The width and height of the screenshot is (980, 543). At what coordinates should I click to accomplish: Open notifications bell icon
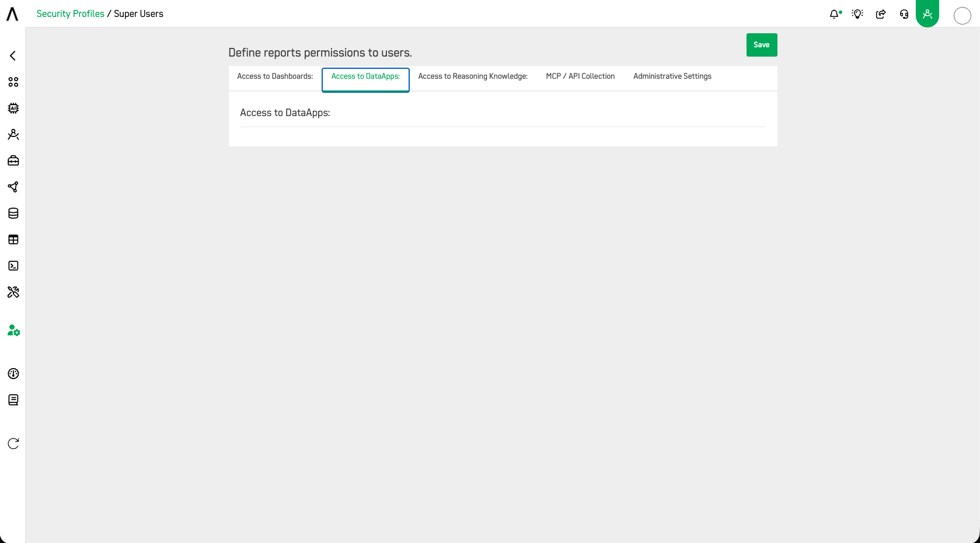pyautogui.click(x=835, y=14)
